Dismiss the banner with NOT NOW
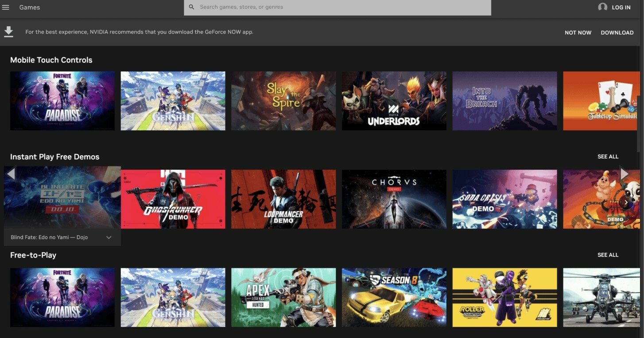 pos(578,32)
